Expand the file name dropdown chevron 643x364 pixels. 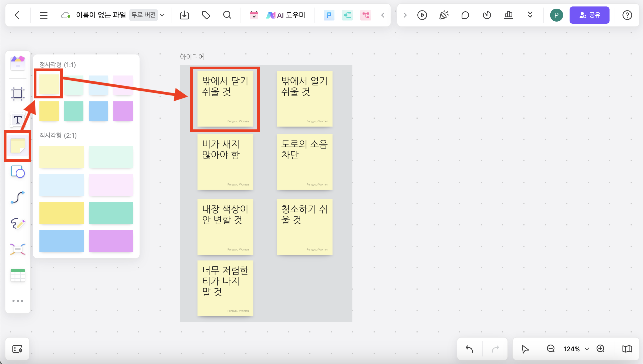(x=162, y=15)
